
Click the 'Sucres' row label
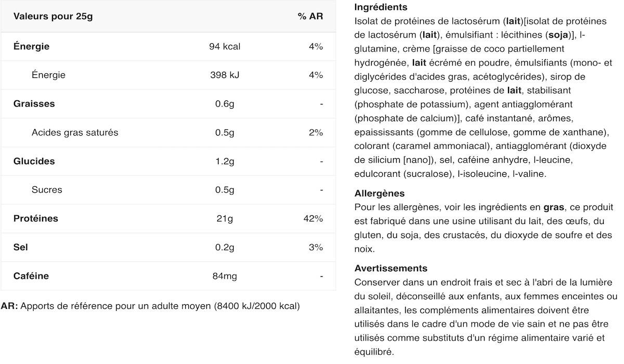click(x=47, y=190)
